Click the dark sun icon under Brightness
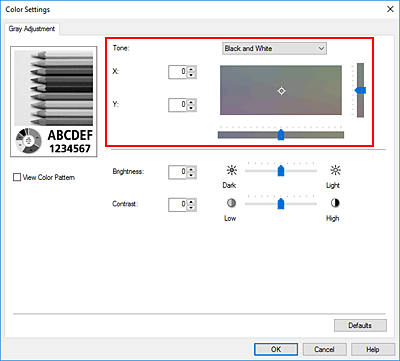 click(231, 171)
